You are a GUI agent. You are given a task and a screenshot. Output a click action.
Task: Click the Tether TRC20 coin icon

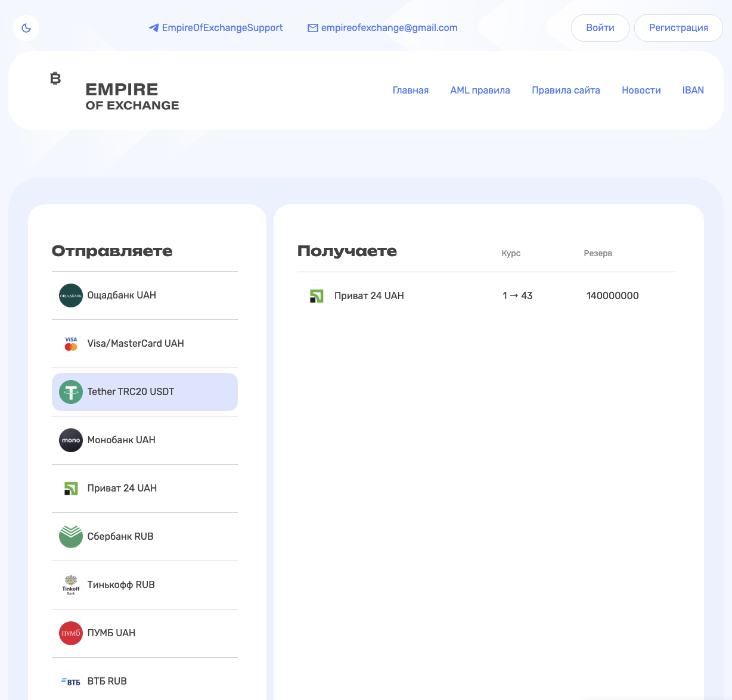[71, 392]
